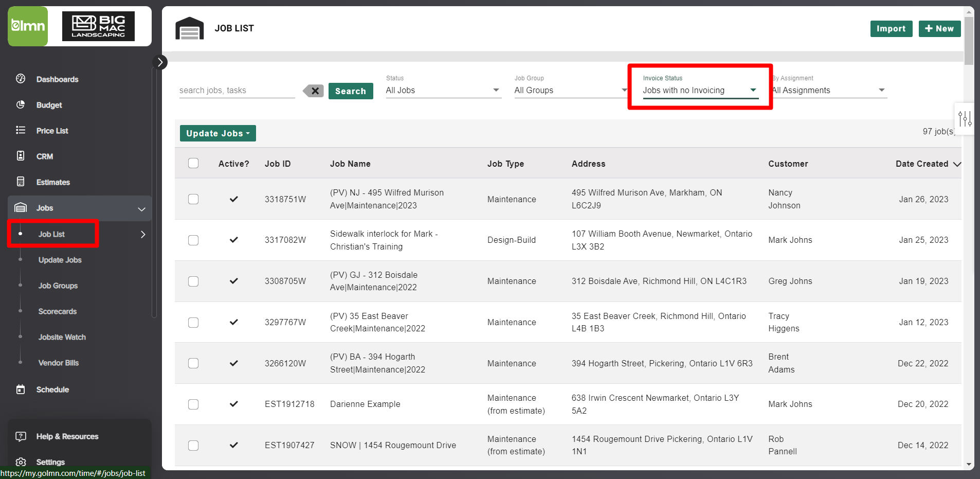980x479 pixels.
Task: Open the Status All Jobs dropdown
Action: (x=443, y=91)
